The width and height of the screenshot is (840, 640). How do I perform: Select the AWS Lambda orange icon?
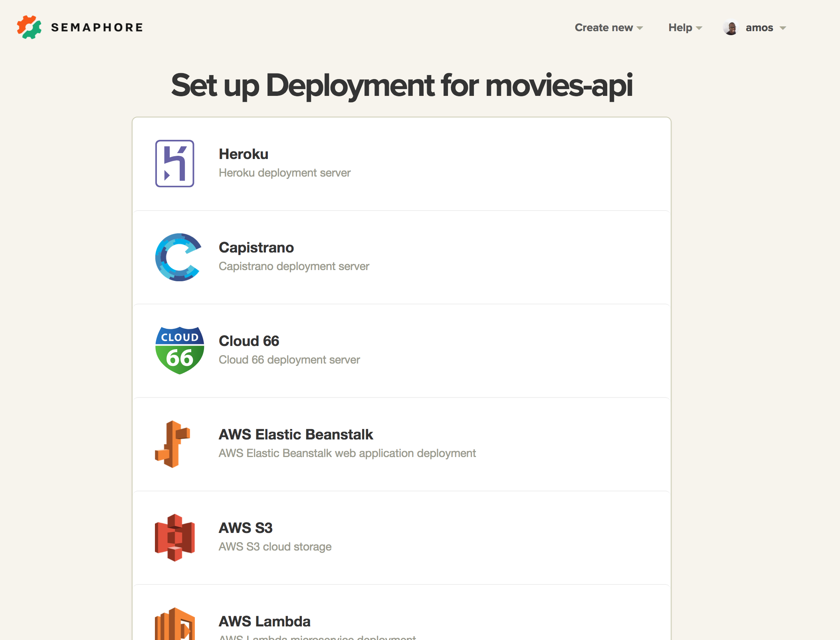click(x=175, y=624)
